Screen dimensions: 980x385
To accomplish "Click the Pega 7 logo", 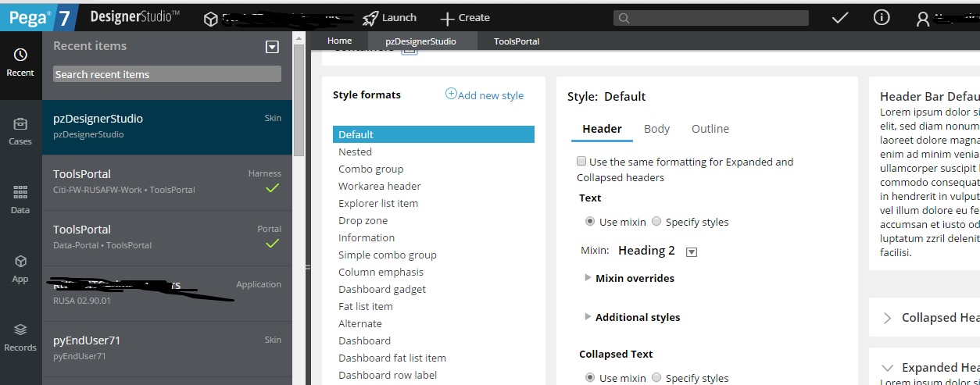I will [x=39, y=16].
